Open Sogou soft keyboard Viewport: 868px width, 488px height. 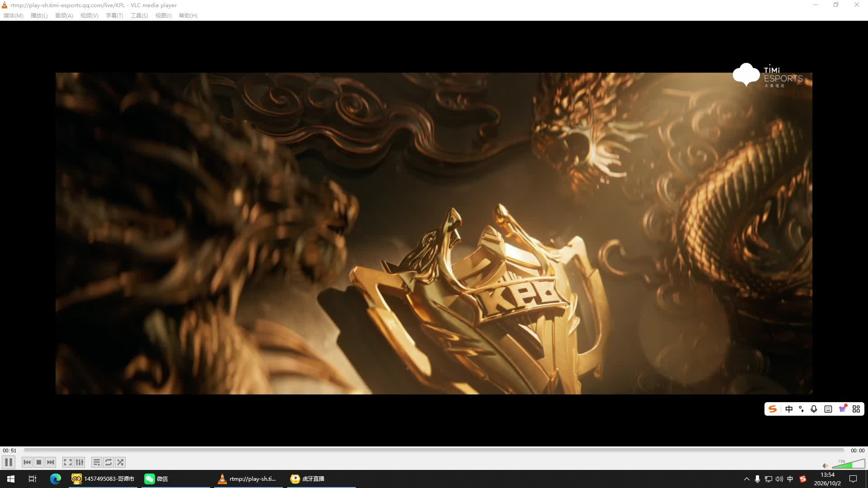(x=828, y=409)
